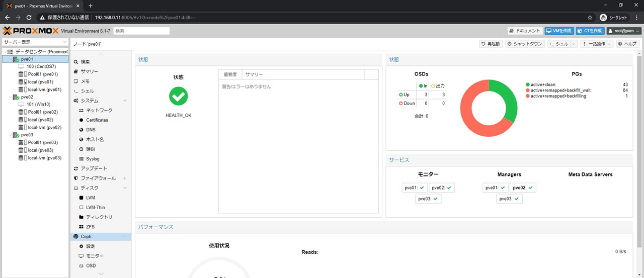Open the Syslog viewer
Image resolution: width=644 pixels, height=278 pixels.
93,159
